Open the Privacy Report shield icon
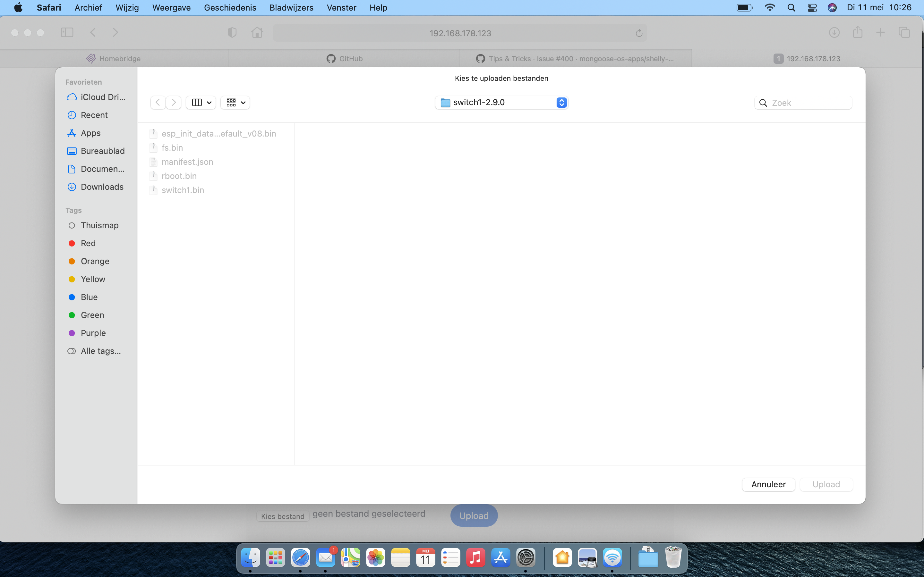Image resolution: width=924 pixels, height=577 pixels. pyautogui.click(x=232, y=32)
